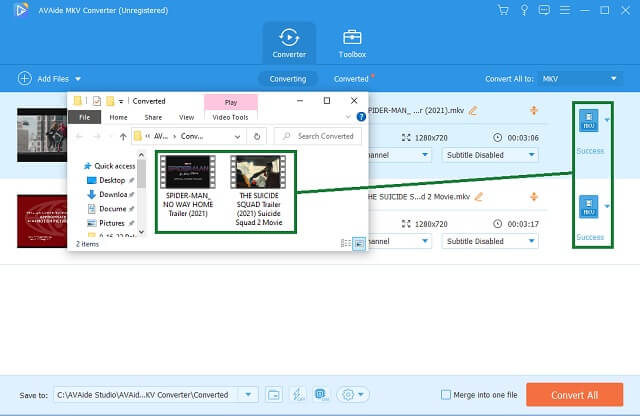Screen dimensions: 640x416
Task: Expand format arrow beside SPIDER-MAN MKV icon
Action: (x=607, y=120)
